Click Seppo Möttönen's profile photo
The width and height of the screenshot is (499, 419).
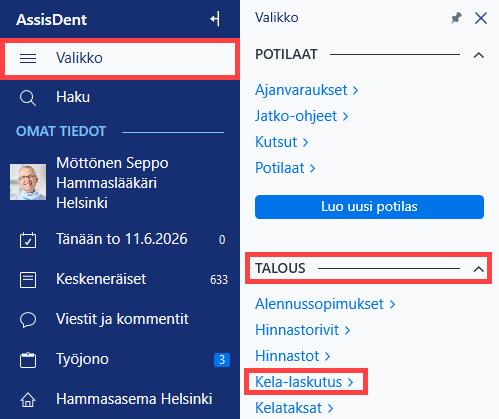click(x=28, y=182)
